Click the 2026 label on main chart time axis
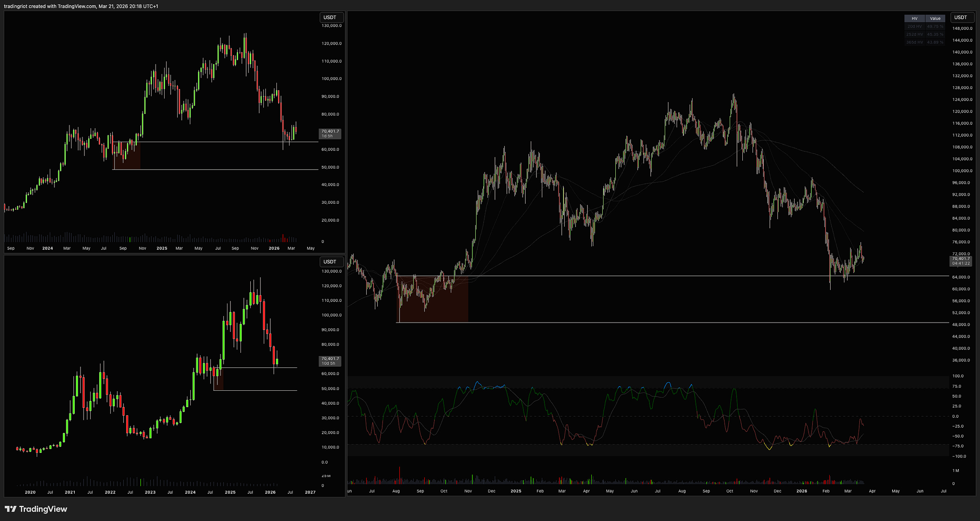This screenshot has width=980, height=521. click(x=802, y=491)
